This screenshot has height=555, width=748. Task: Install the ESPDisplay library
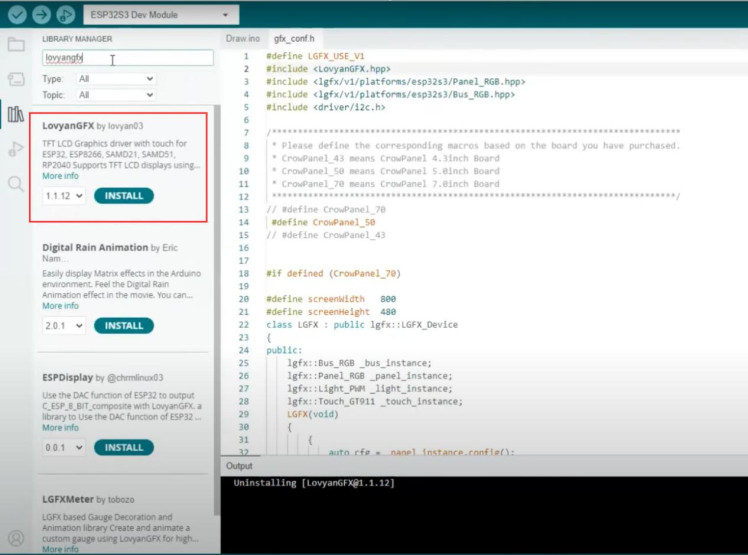(124, 448)
